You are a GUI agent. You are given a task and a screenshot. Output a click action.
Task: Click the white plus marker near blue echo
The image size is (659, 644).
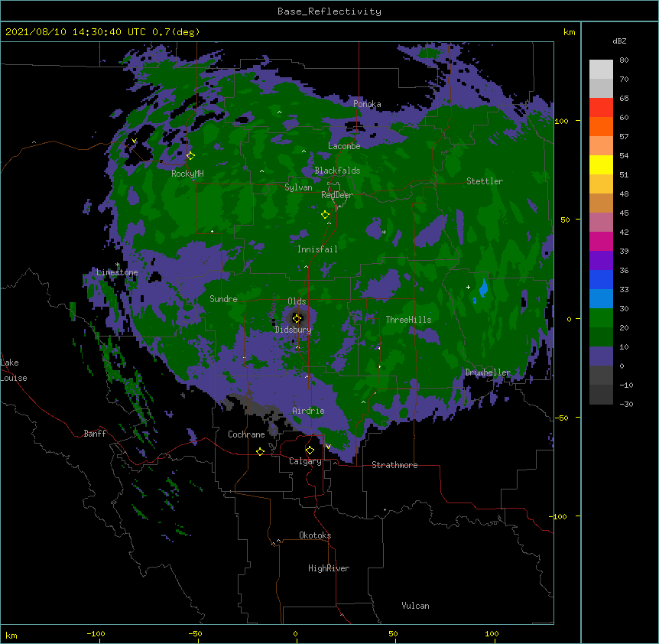(468, 287)
